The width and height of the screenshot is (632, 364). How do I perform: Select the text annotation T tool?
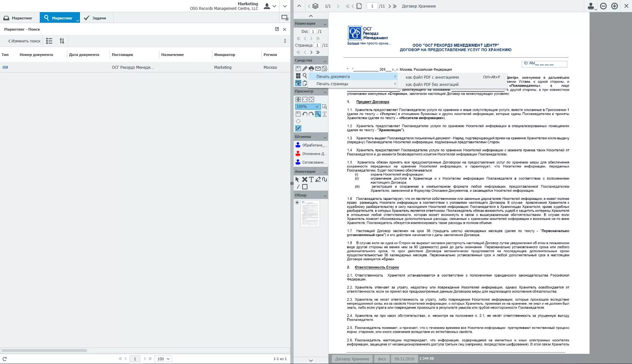[x=311, y=179]
